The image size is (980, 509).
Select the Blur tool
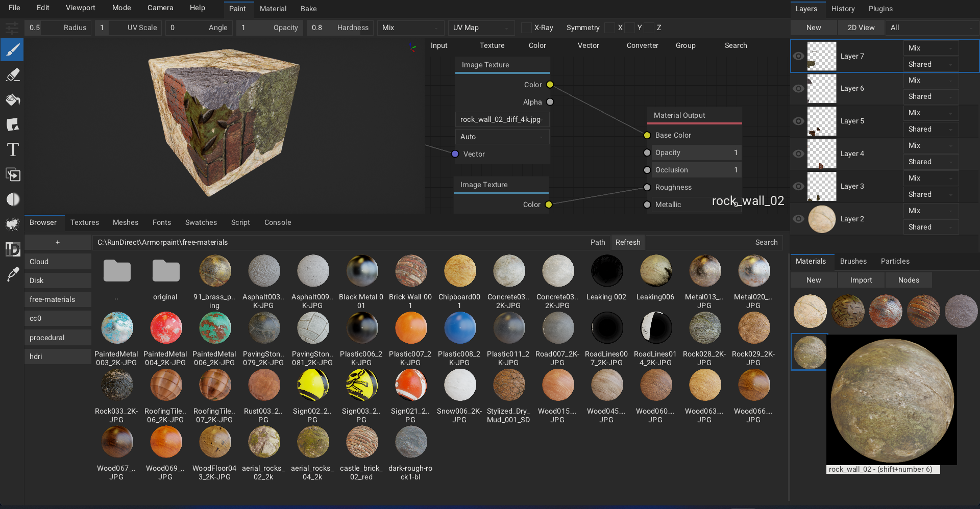(x=12, y=199)
